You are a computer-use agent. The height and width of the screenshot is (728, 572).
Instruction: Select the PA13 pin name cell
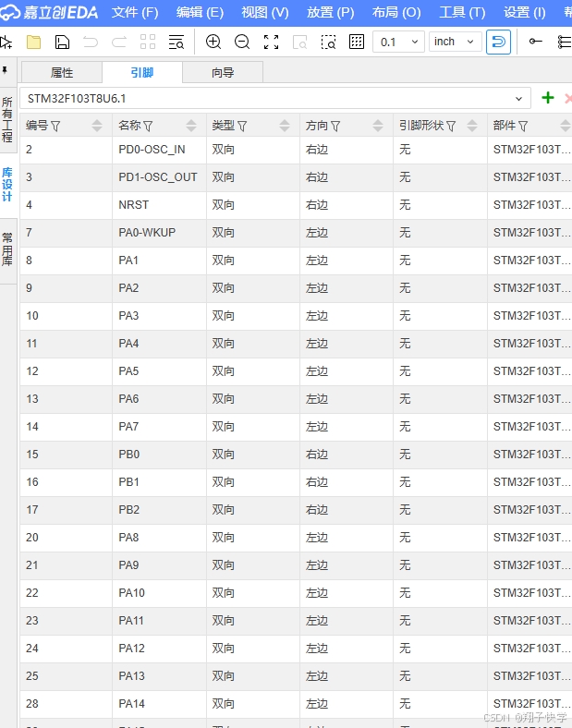point(159,676)
